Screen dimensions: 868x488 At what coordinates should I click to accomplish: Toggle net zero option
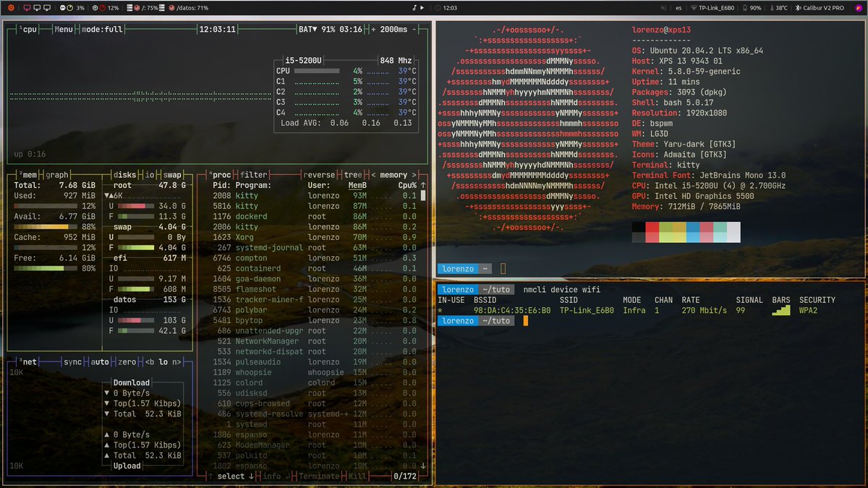coord(127,361)
